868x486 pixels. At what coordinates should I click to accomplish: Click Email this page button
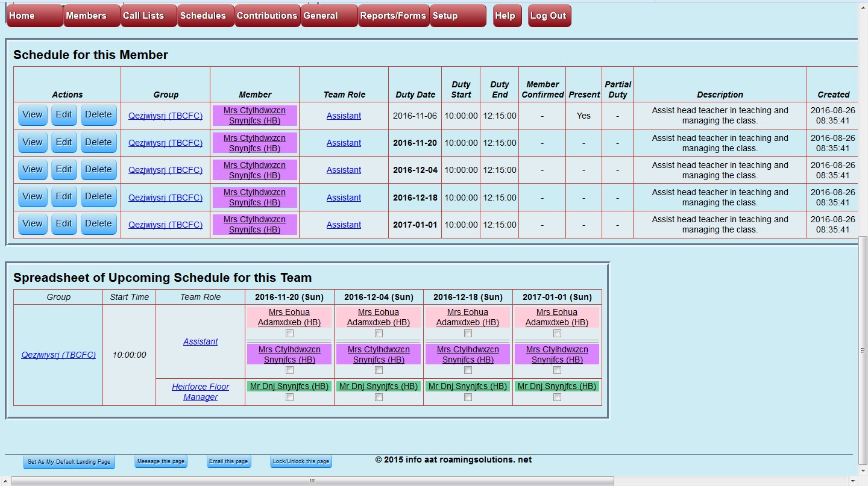click(228, 461)
